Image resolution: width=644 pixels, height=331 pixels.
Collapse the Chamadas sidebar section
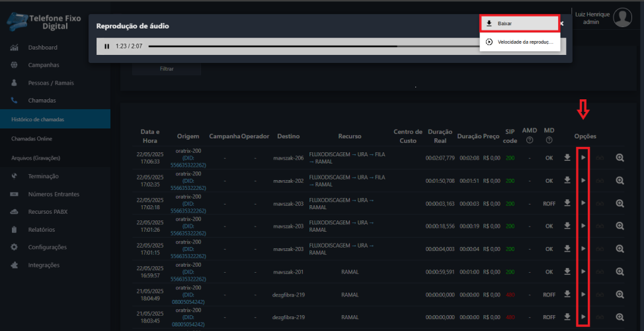pyautogui.click(x=42, y=101)
